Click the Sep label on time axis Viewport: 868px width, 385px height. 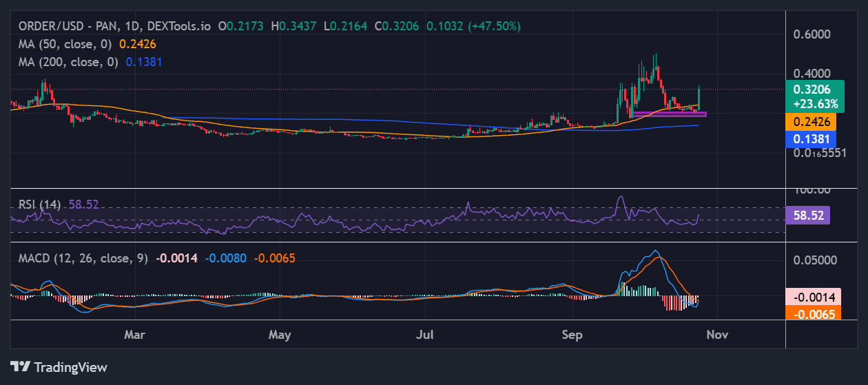tap(572, 335)
